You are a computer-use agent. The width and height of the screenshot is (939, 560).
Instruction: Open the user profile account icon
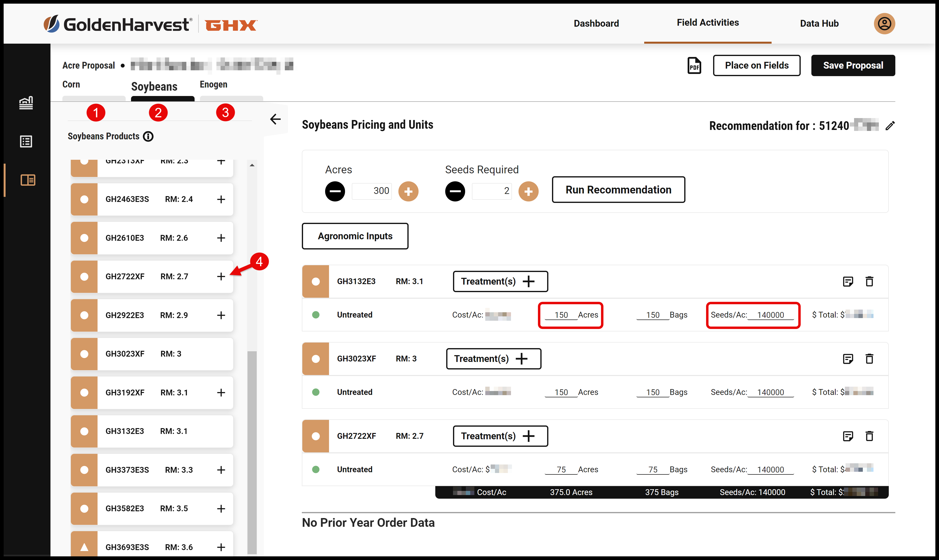point(884,24)
